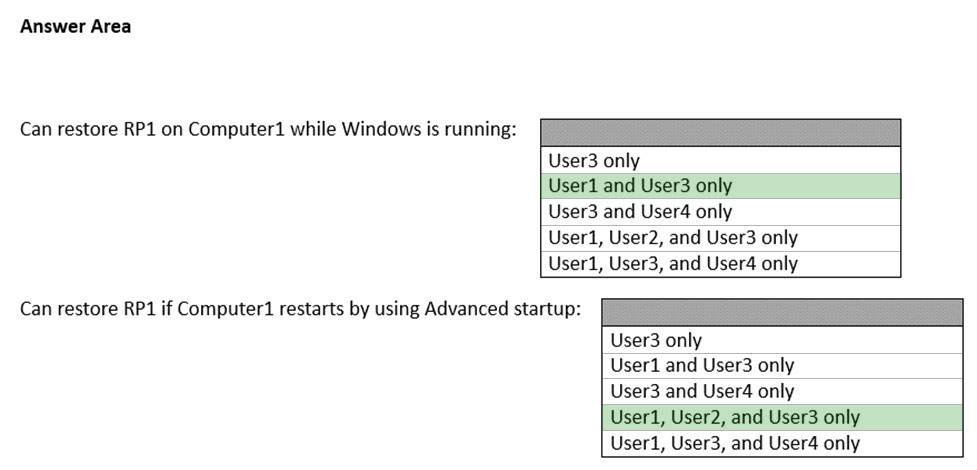Open the gray dropdown for Windows is running

click(x=720, y=133)
